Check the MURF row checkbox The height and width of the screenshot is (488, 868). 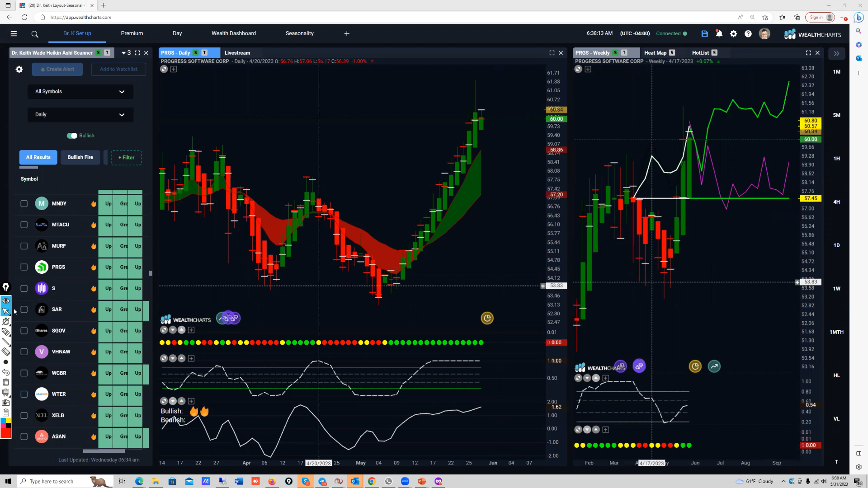[x=24, y=246]
